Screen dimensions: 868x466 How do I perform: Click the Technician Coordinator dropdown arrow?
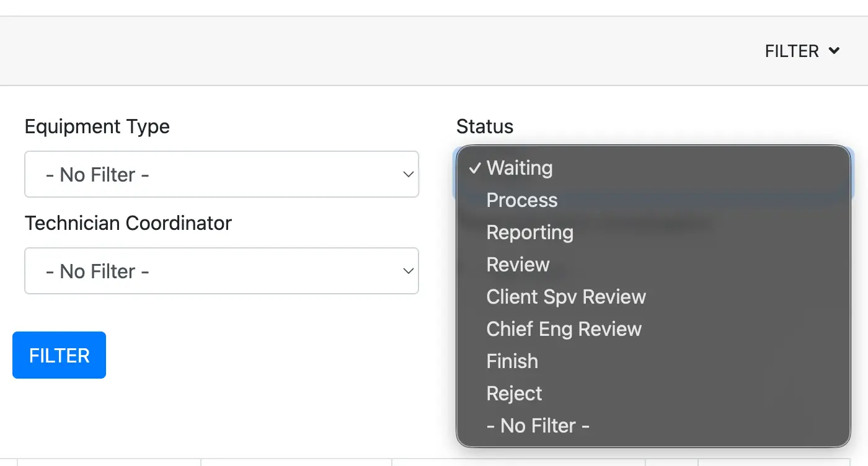408,271
